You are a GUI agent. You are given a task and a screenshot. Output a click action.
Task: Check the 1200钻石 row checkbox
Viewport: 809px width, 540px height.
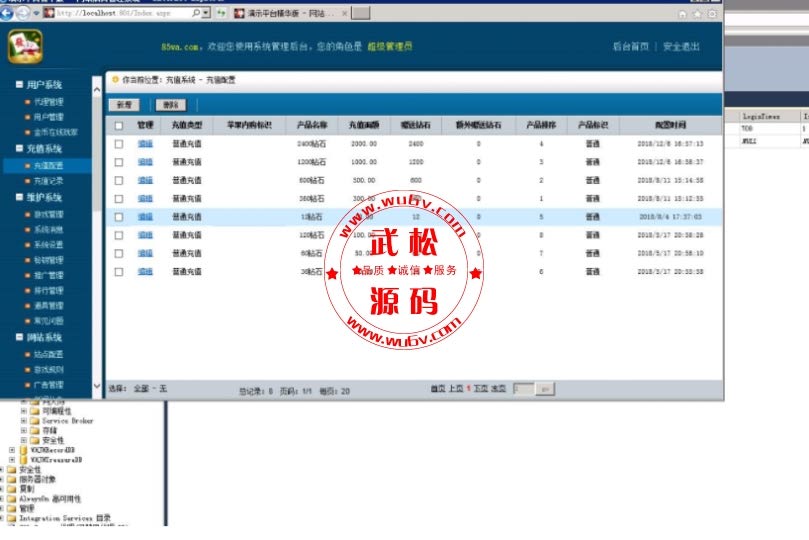[119, 162]
